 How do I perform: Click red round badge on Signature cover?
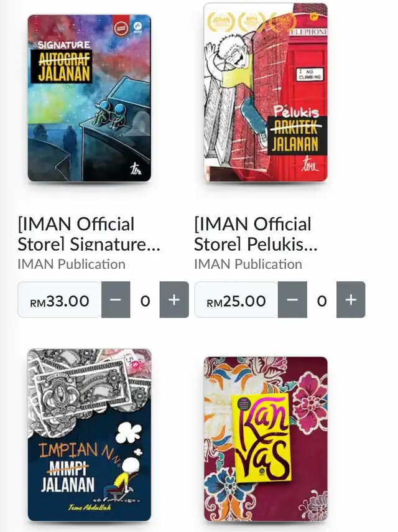click(x=120, y=27)
